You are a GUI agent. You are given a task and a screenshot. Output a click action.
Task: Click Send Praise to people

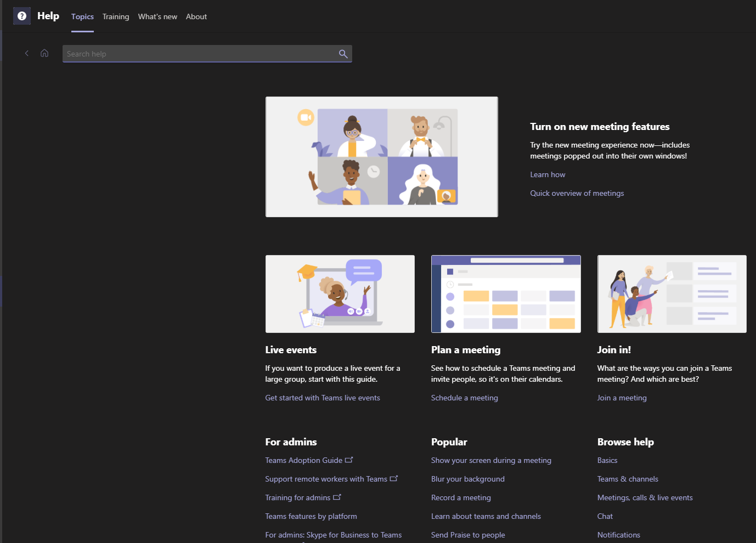468,535
